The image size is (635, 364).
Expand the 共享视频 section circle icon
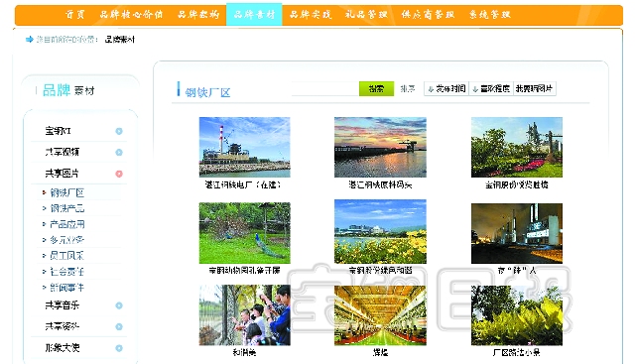pos(119,152)
